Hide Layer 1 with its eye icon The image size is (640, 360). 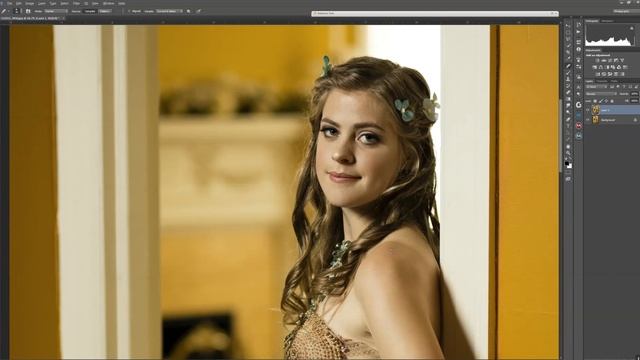click(588, 110)
